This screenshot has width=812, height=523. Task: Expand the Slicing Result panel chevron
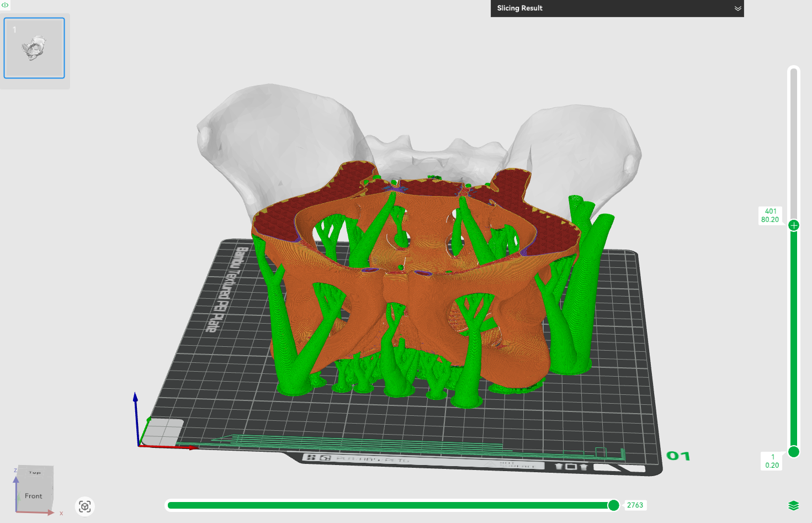click(737, 8)
